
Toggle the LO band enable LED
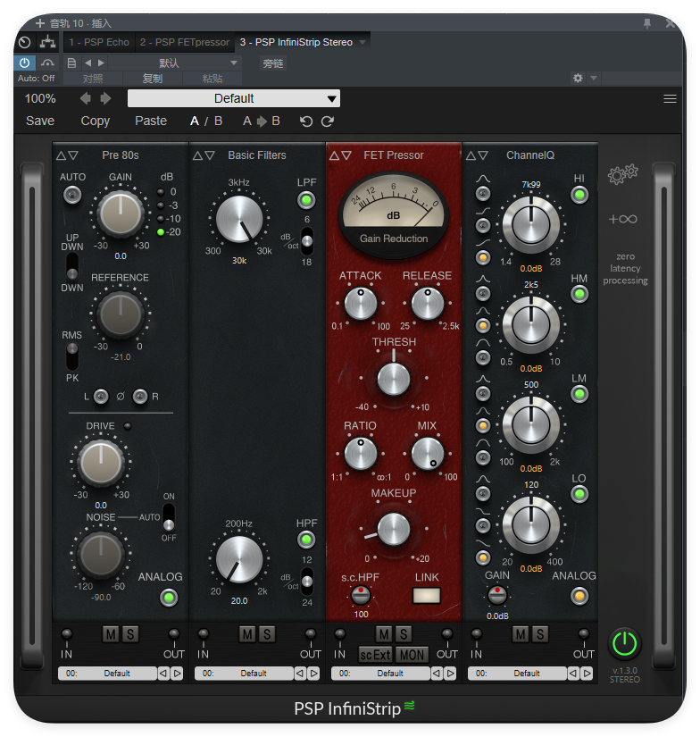coord(579,494)
